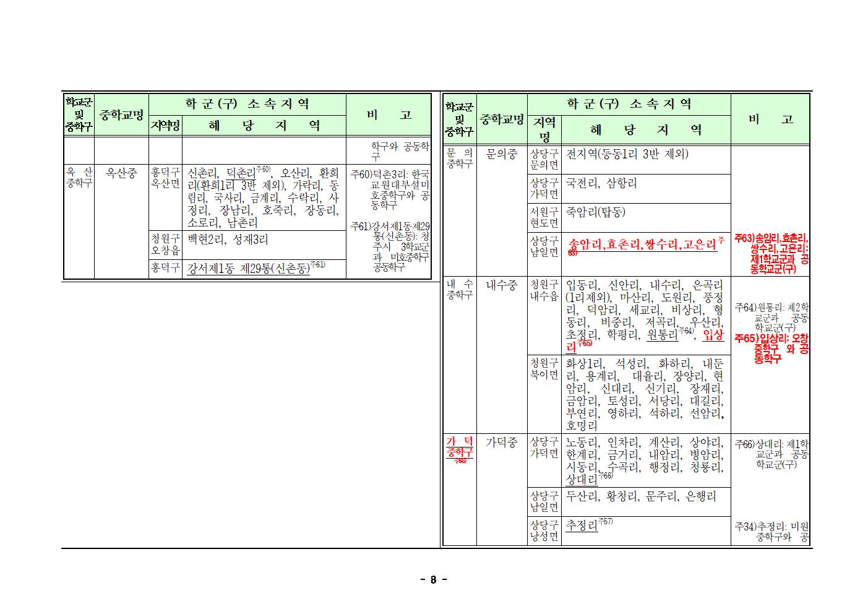Click '홍덕구' cell beside 강서제1동
Image resolution: width=868 pixels, height=614 pixels.
pyautogui.click(x=165, y=269)
